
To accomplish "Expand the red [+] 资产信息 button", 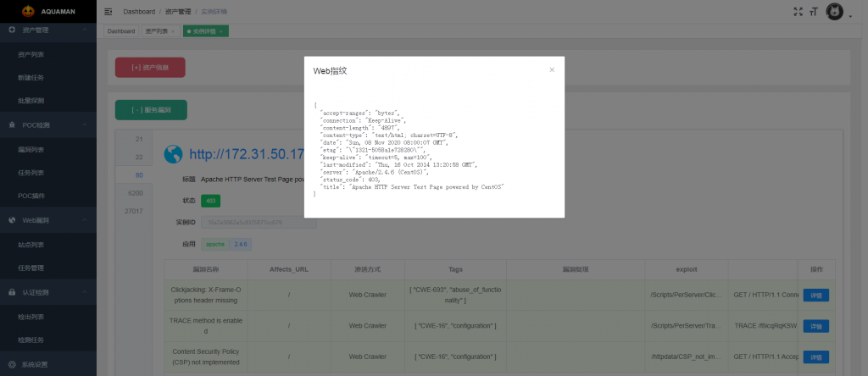I will 150,68.
